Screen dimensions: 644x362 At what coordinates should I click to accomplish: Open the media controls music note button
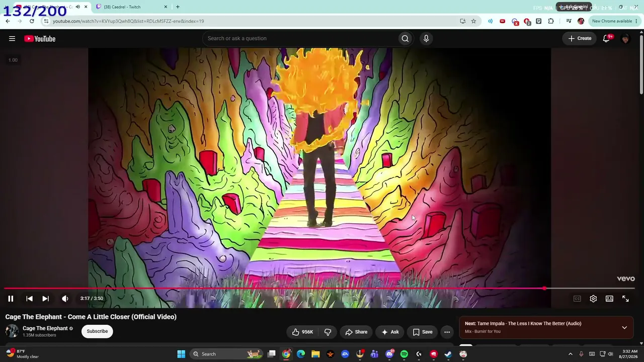point(569,21)
